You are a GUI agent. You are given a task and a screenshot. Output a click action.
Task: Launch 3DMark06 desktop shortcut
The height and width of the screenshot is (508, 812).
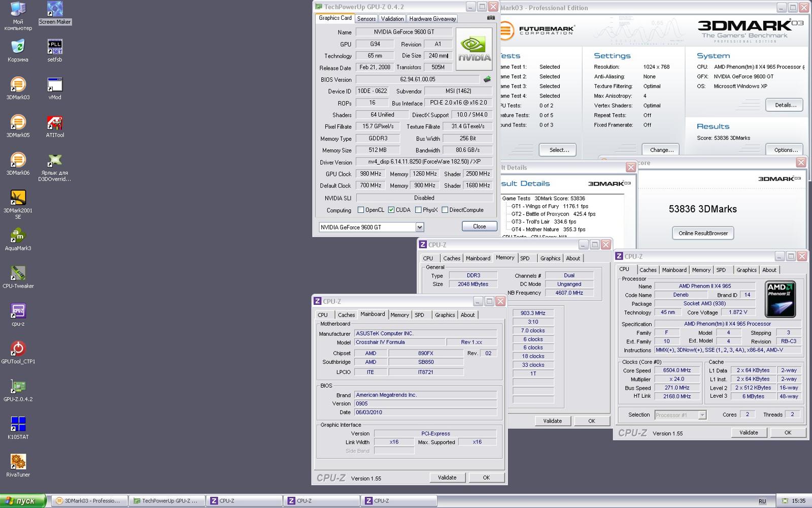(18, 164)
